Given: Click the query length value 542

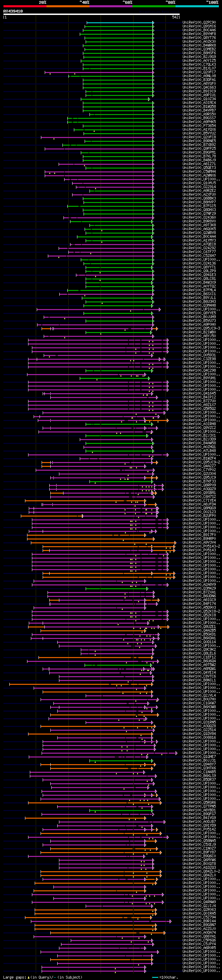Looking at the screenshot, I should tap(175, 17).
